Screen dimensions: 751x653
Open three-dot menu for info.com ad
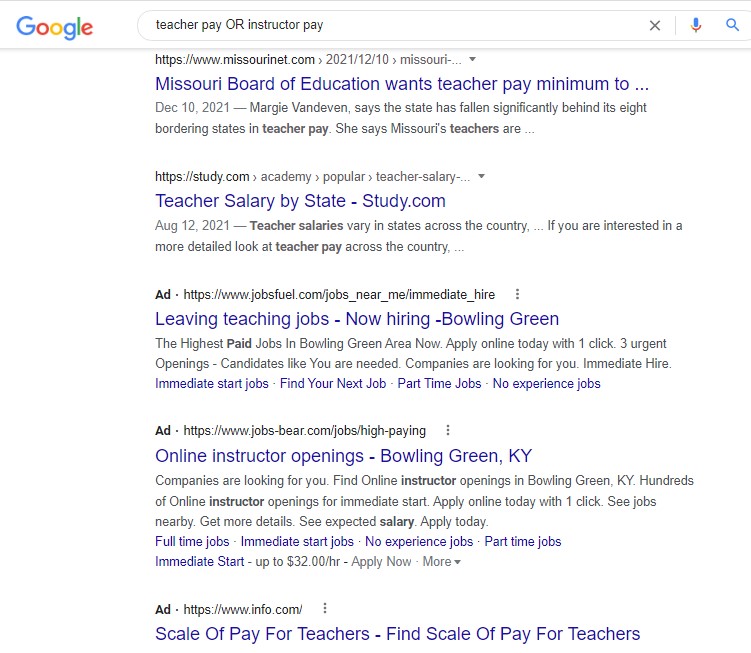(x=324, y=608)
